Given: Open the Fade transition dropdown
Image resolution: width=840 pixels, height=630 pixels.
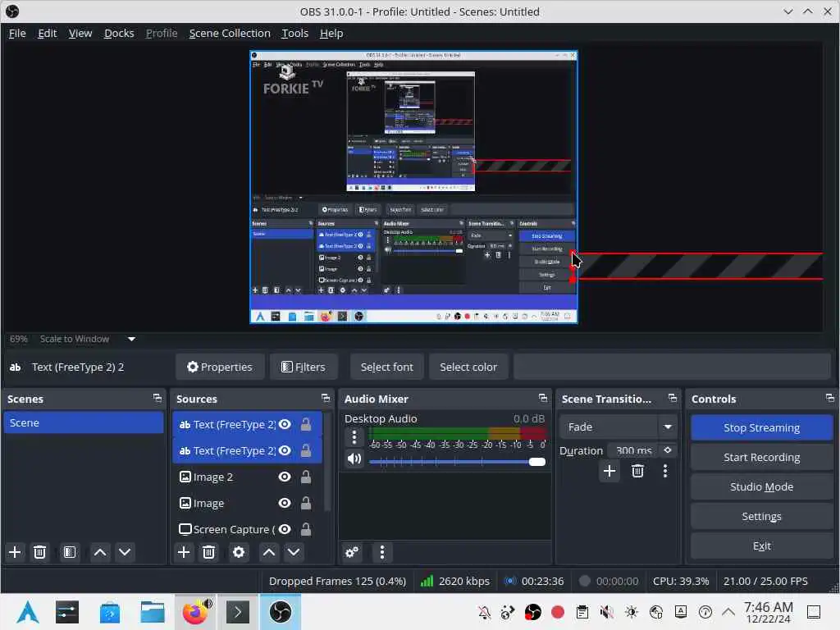Looking at the screenshot, I should (x=619, y=427).
